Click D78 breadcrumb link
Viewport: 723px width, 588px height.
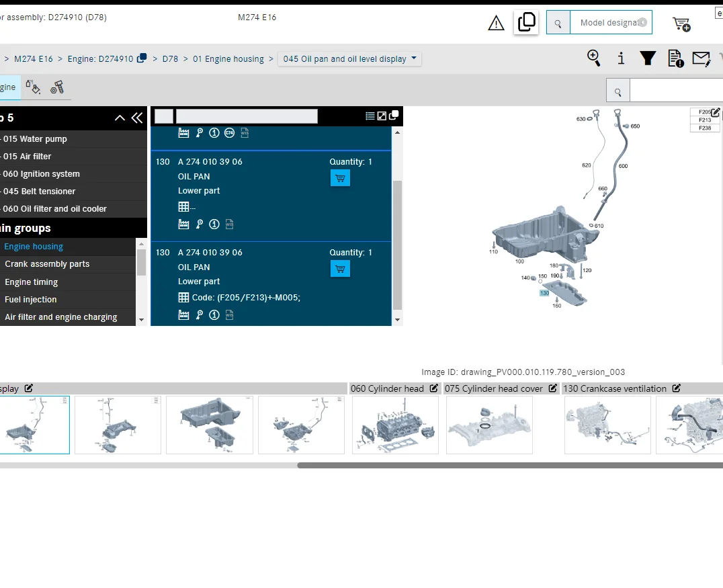170,59
